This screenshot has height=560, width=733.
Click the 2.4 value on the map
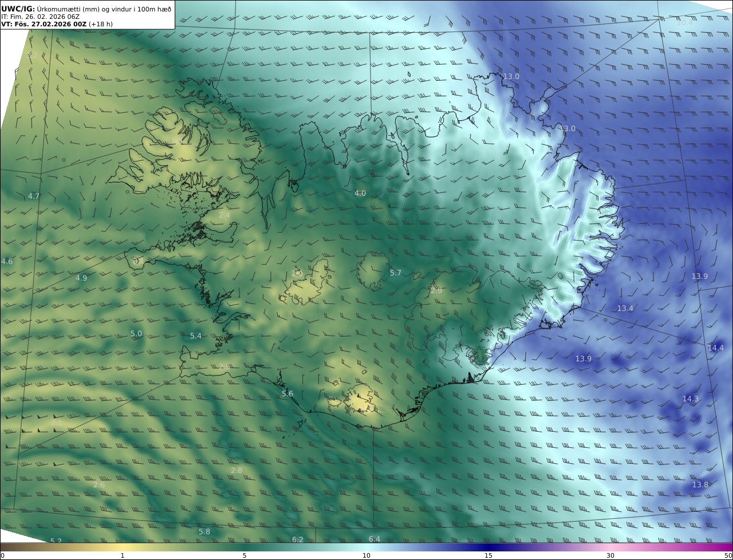[224, 215]
